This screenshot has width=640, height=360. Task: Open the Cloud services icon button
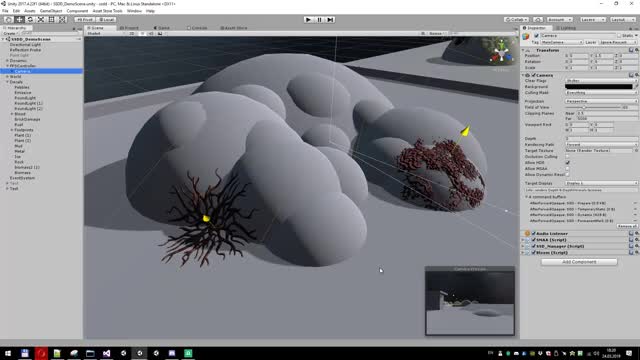tap(538, 20)
